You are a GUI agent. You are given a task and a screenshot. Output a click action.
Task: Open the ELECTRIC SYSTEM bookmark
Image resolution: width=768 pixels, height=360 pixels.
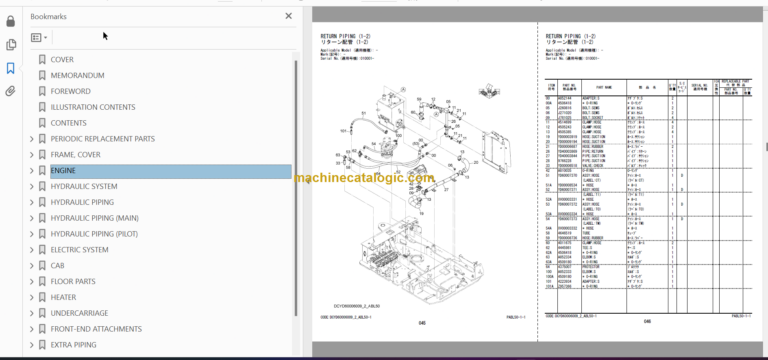(80, 250)
